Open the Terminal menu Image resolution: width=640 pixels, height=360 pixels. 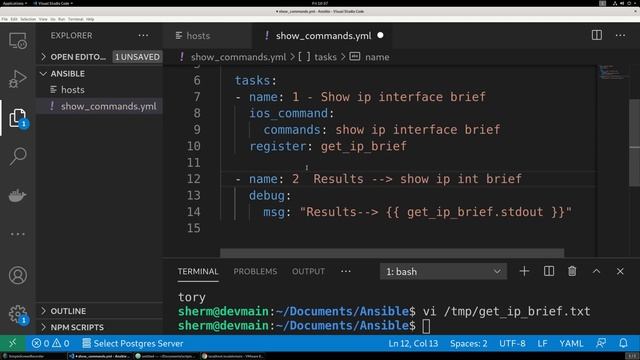coord(76,19)
